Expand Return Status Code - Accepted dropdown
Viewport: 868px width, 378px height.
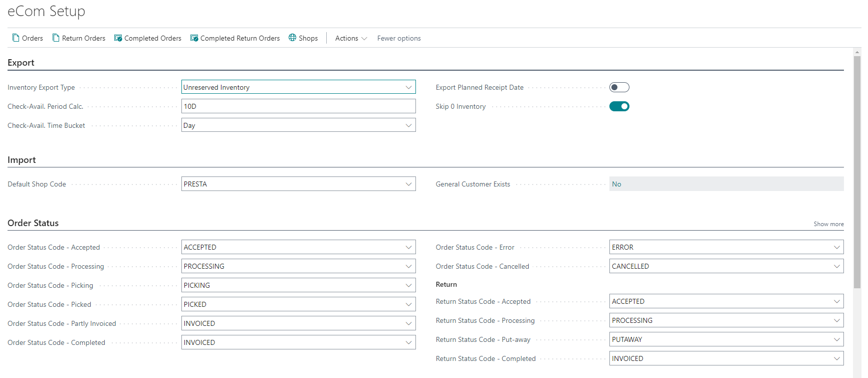click(x=837, y=301)
